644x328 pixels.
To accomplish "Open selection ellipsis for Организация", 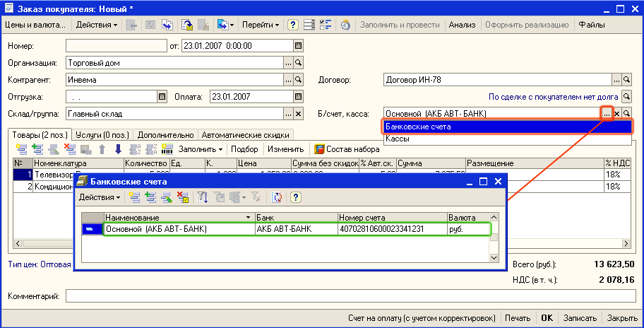I will tap(288, 63).
